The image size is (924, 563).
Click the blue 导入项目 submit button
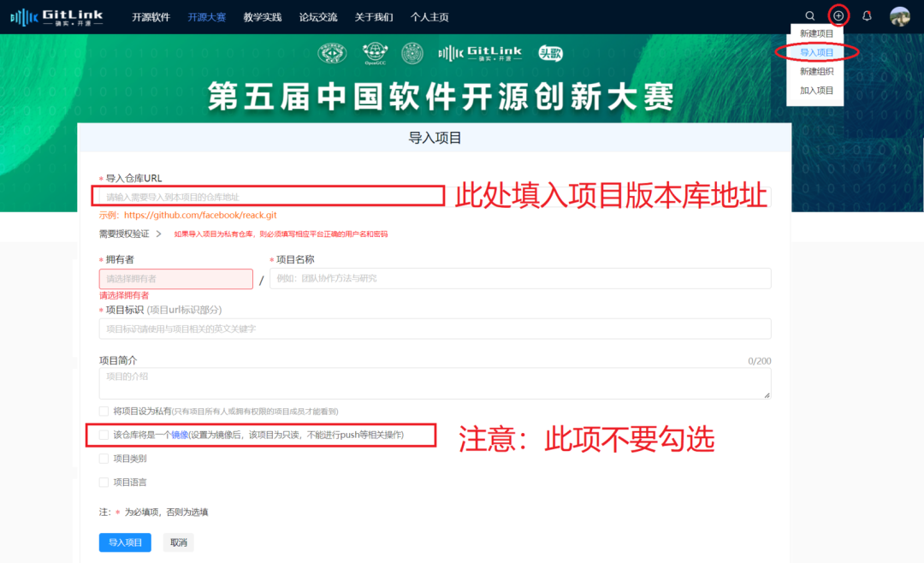point(124,542)
